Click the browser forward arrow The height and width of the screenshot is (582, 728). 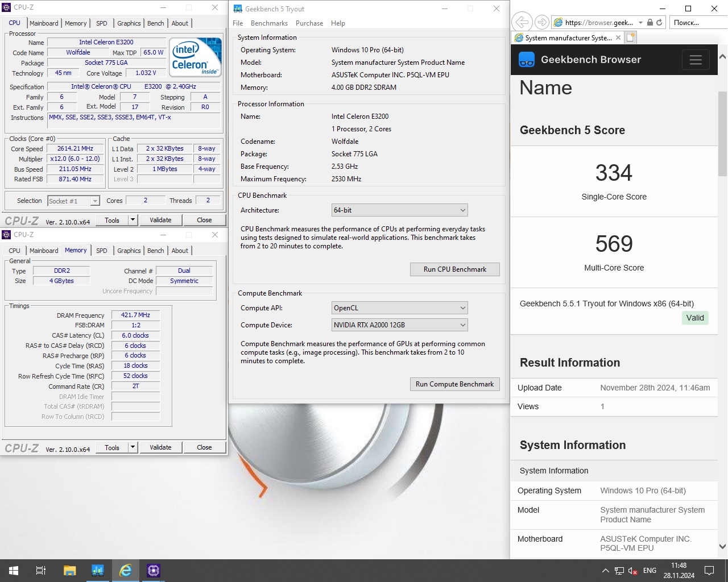coord(542,22)
